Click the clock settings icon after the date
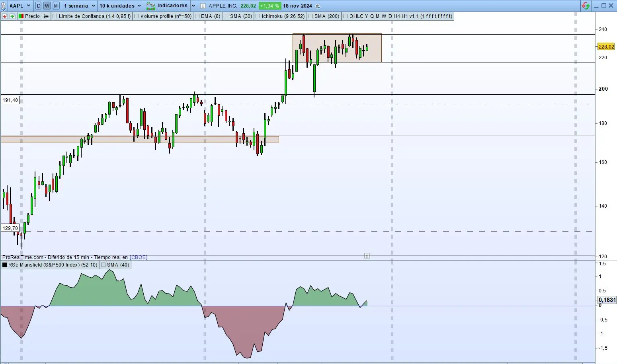 pyautogui.click(x=317, y=6)
